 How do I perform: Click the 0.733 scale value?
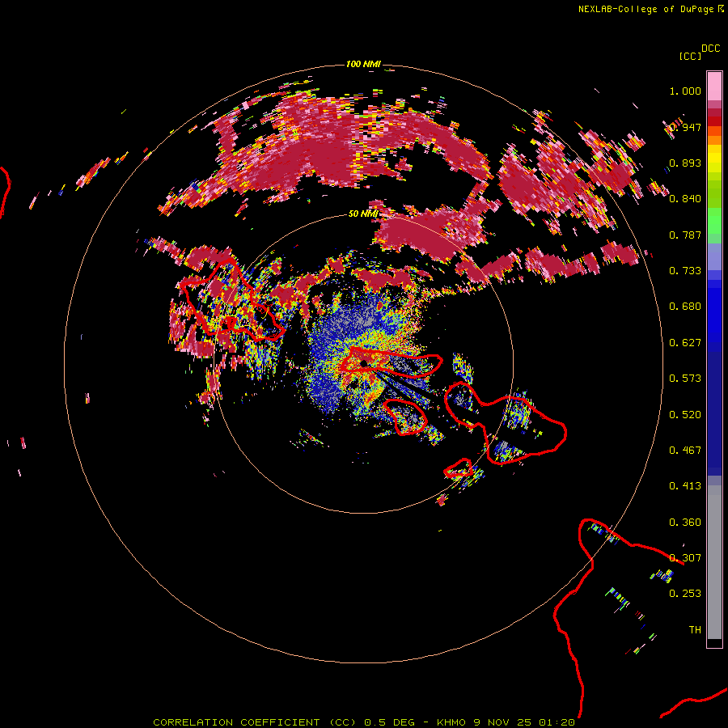pyautogui.click(x=685, y=271)
